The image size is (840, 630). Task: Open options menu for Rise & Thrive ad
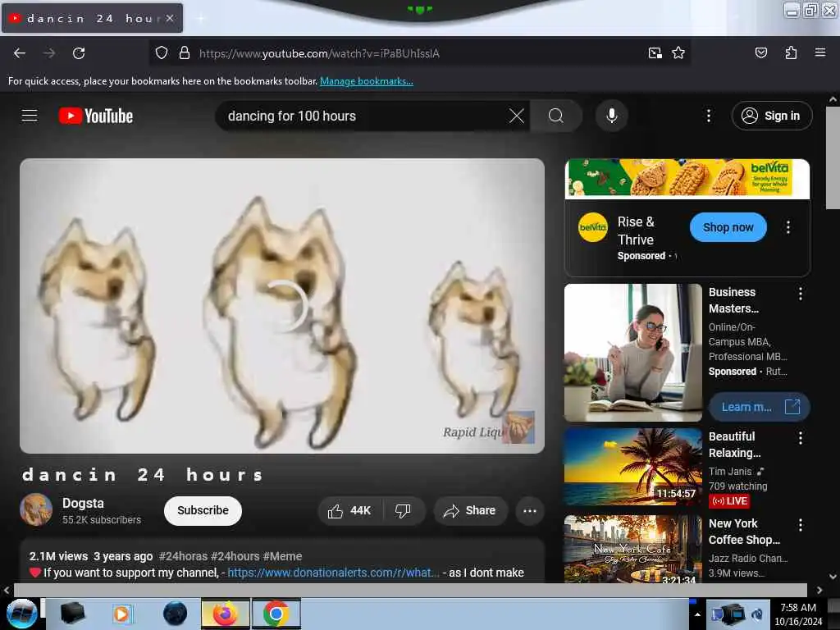pos(787,228)
